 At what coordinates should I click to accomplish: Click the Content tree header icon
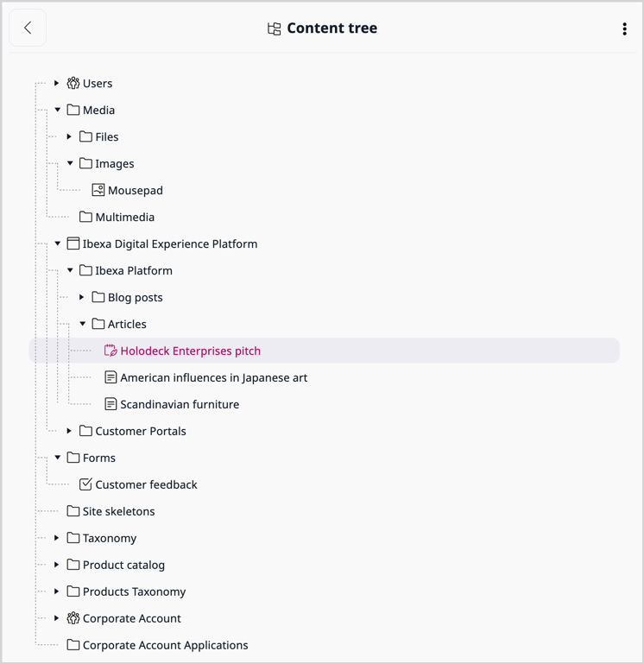click(x=275, y=28)
